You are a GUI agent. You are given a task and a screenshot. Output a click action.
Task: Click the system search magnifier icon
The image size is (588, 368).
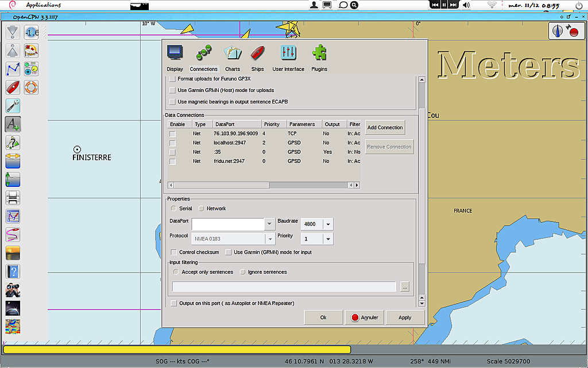[354, 5]
